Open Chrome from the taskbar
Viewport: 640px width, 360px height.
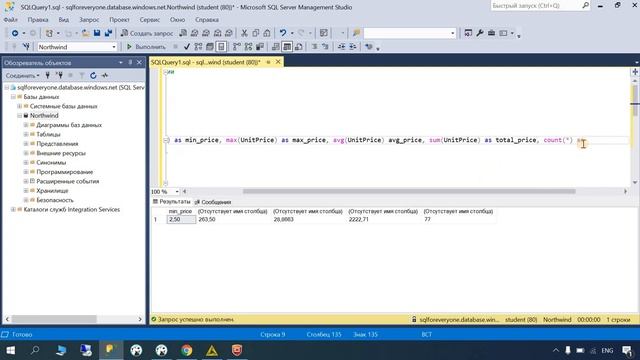pyautogui.click(x=187, y=350)
